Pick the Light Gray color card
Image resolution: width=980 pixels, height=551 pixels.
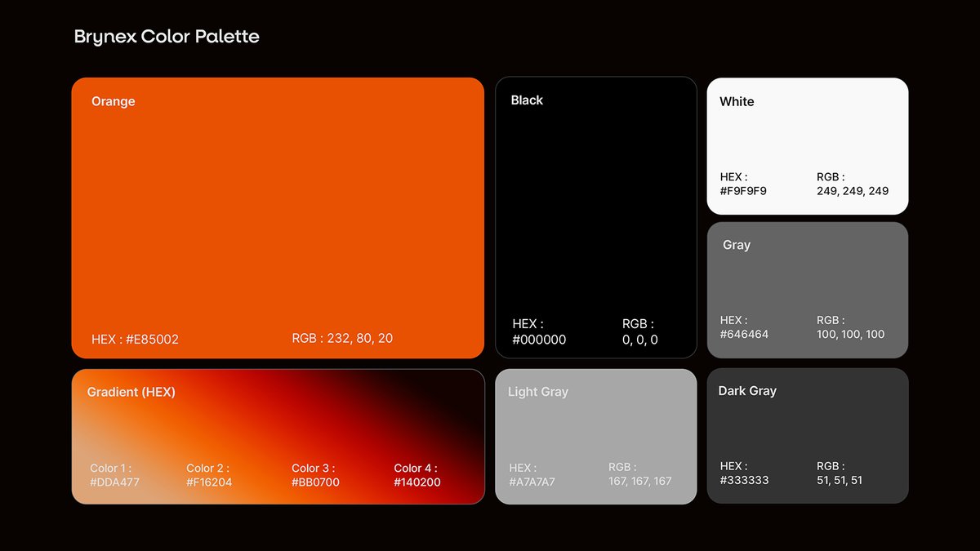point(596,437)
